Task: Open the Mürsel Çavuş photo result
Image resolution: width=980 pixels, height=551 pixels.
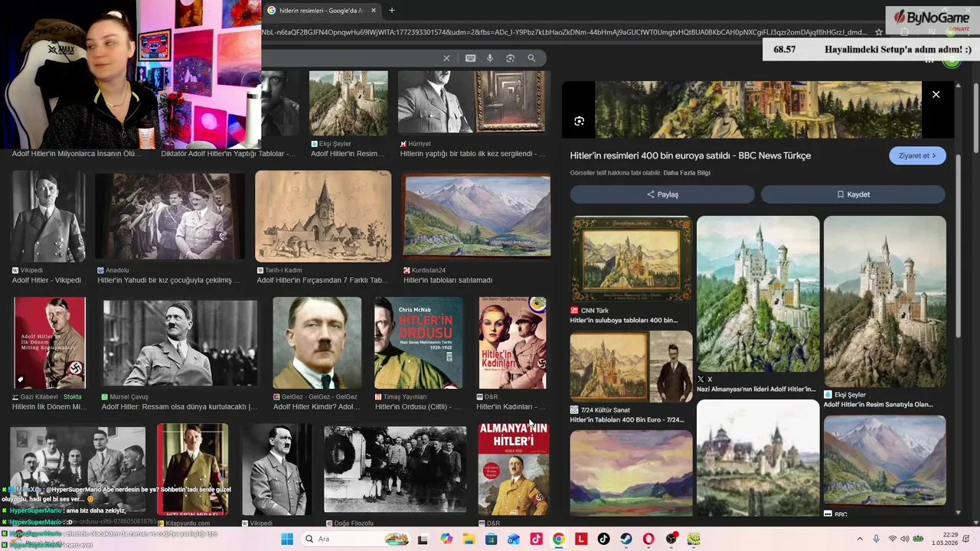Action: coord(180,343)
